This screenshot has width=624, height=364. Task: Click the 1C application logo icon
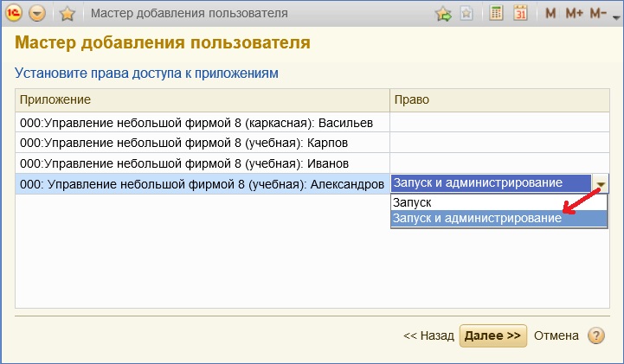(x=14, y=14)
